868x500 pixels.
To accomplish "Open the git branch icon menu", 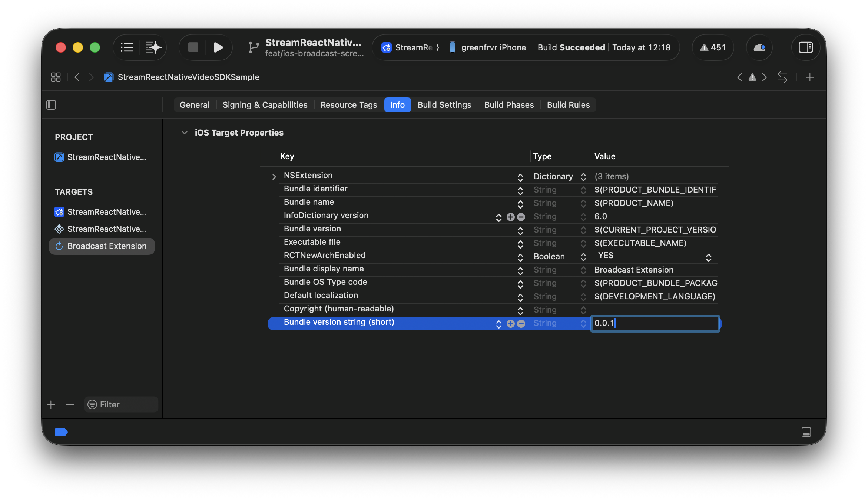I will [x=254, y=47].
